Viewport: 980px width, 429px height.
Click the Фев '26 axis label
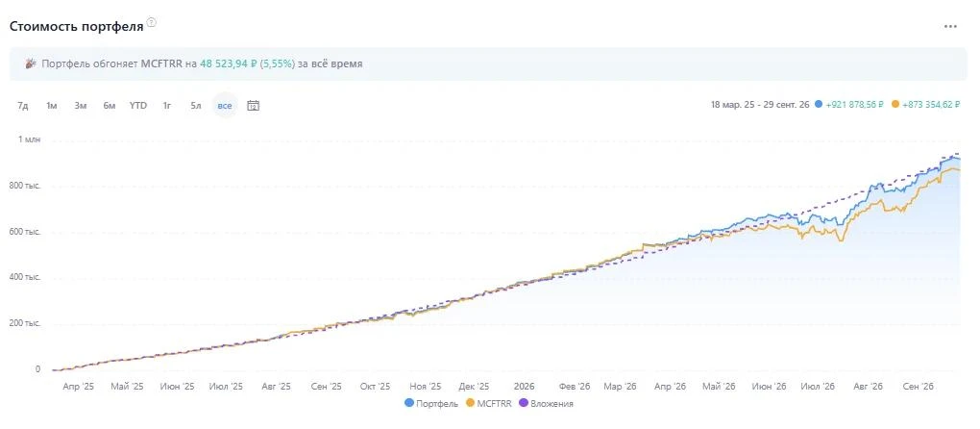coord(575,387)
